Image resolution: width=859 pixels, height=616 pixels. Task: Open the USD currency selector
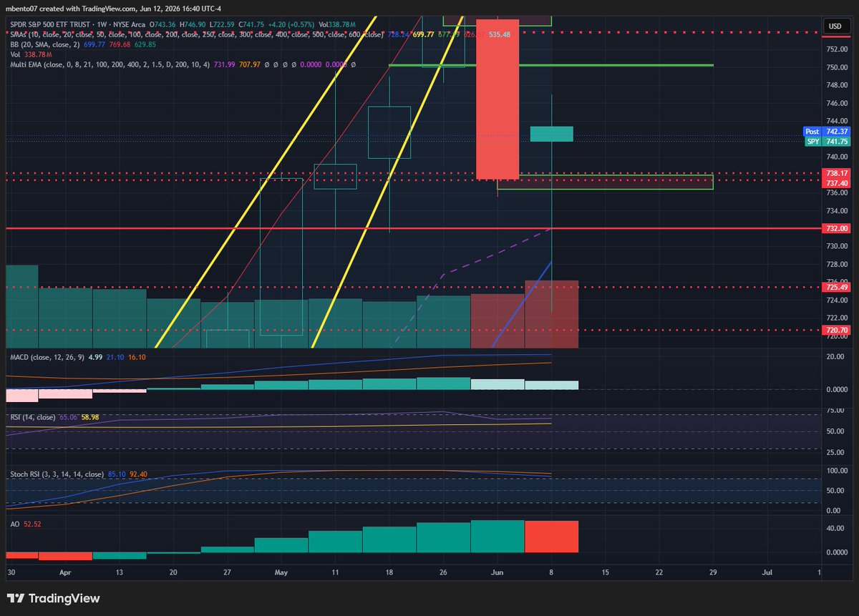[835, 26]
